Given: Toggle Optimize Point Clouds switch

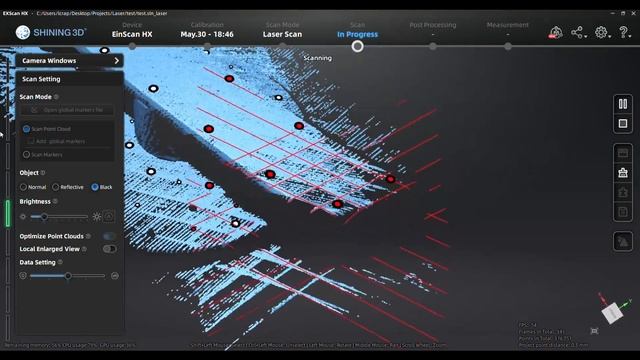Looking at the screenshot, I should click(109, 236).
